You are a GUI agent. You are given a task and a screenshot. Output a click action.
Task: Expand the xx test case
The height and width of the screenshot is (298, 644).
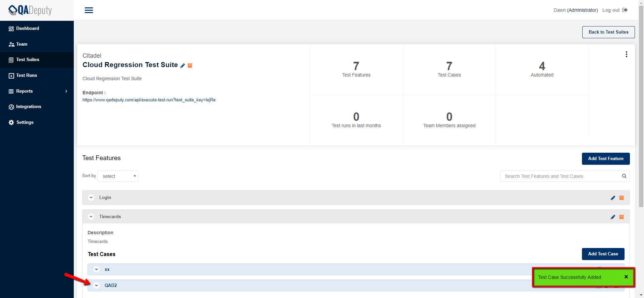coord(97,269)
